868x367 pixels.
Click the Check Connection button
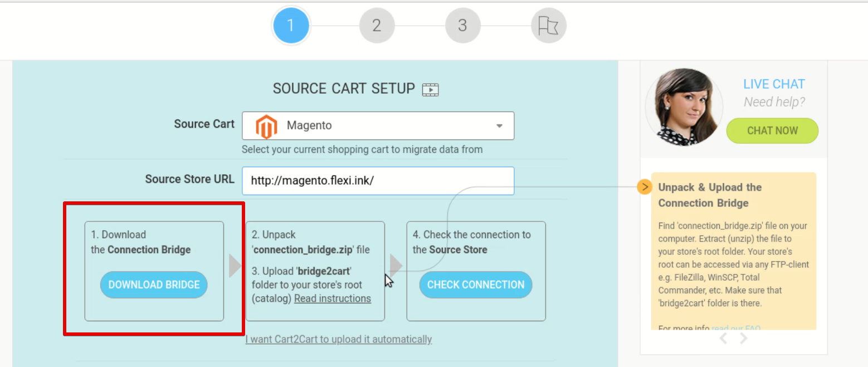[476, 284]
